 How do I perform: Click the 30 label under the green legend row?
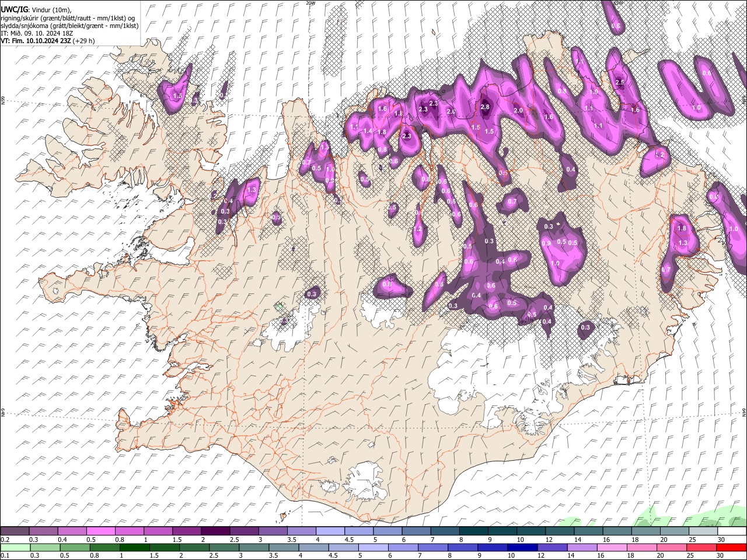(x=721, y=555)
